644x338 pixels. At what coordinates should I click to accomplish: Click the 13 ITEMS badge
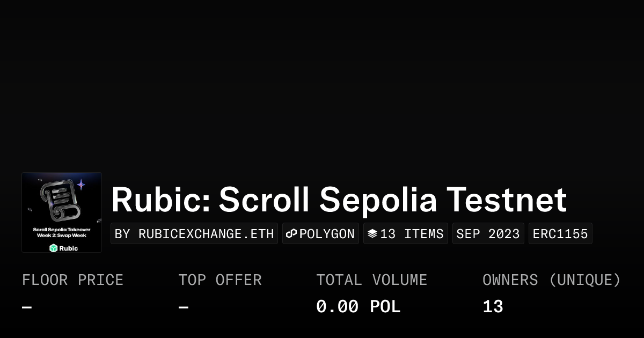click(x=406, y=234)
